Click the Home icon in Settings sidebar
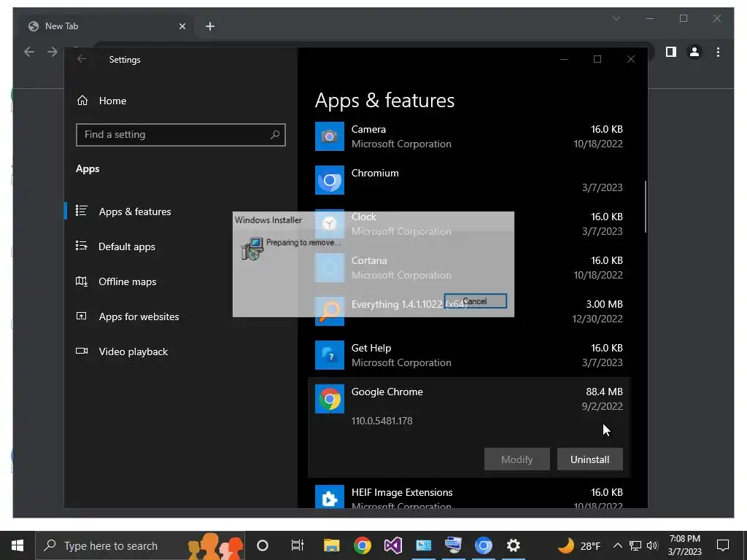 [82, 101]
